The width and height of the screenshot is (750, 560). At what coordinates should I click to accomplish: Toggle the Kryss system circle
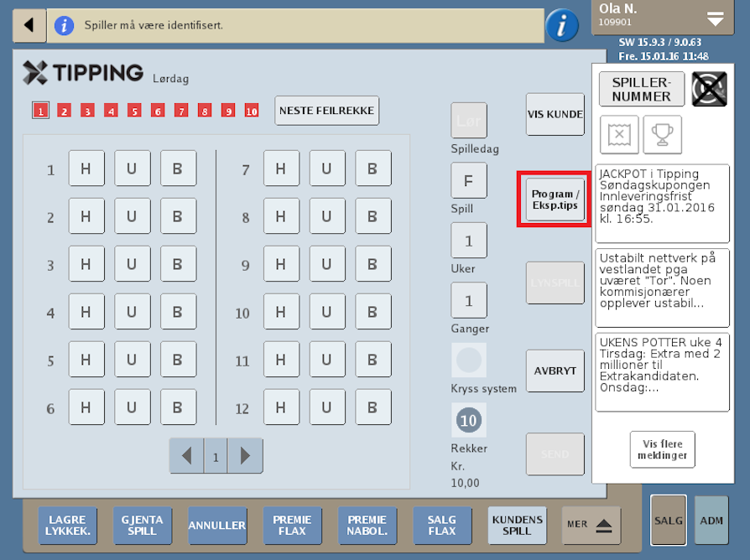[469, 360]
